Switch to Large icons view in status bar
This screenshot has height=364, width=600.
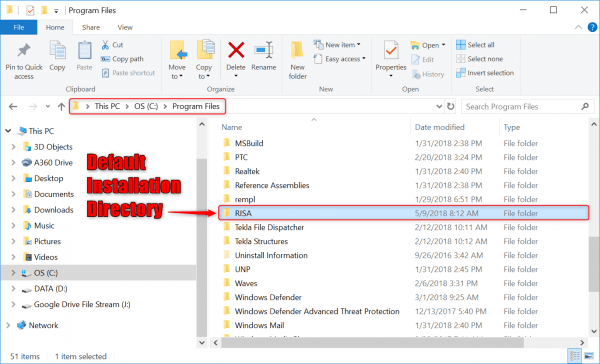(x=589, y=356)
